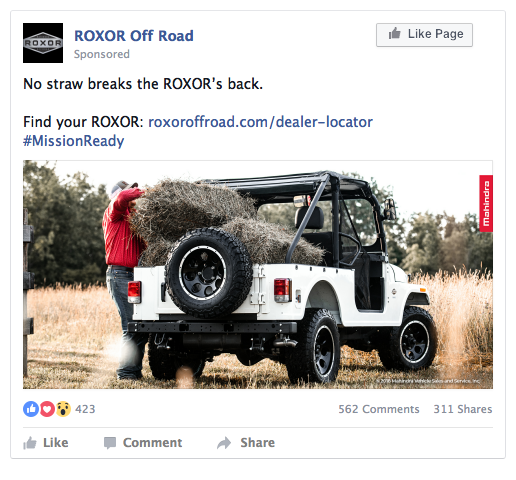Click the Share text button

tap(258, 443)
